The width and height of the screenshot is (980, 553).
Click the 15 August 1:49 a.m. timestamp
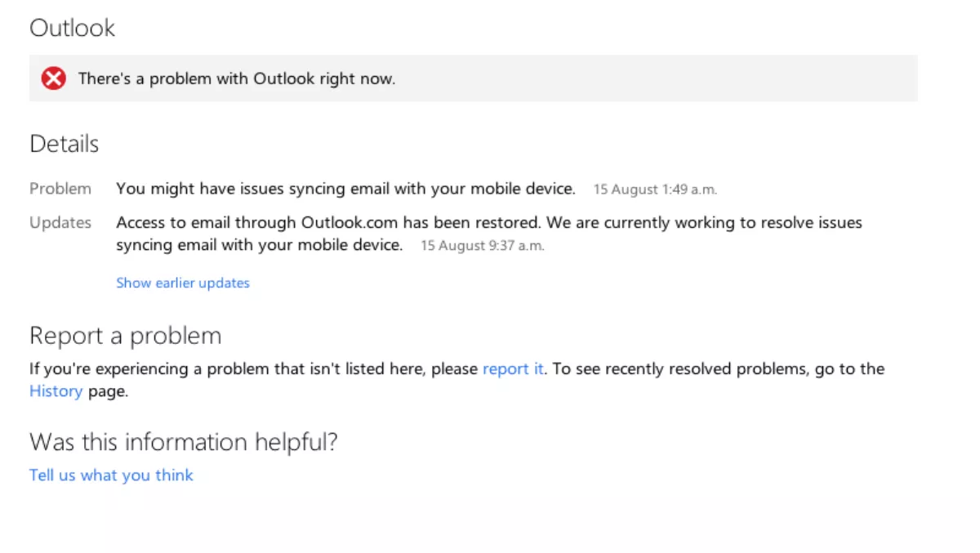pos(655,190)
